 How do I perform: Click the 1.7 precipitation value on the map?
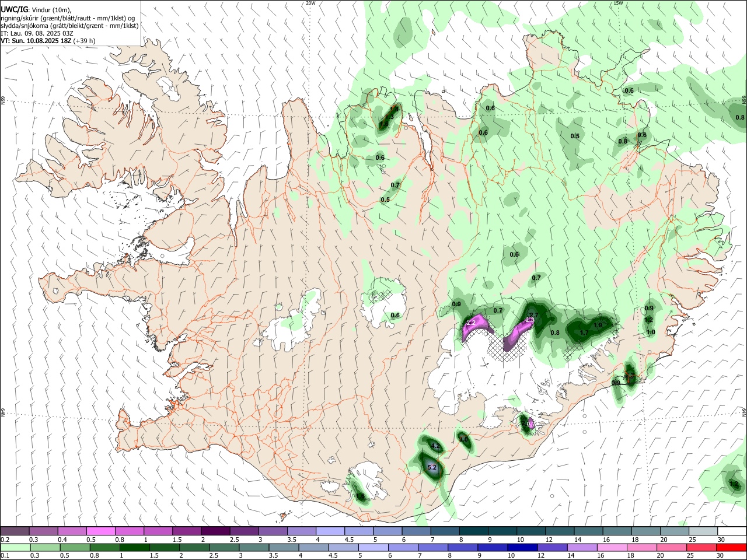(x=584, y=333)
